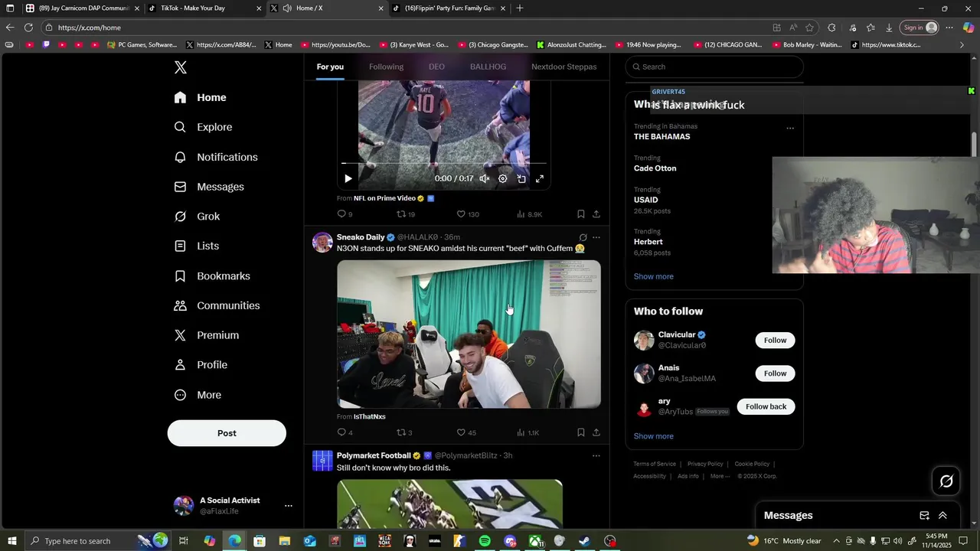Share the NFL video post
Viewport: 980px width, 551px height.
(596, 214)
